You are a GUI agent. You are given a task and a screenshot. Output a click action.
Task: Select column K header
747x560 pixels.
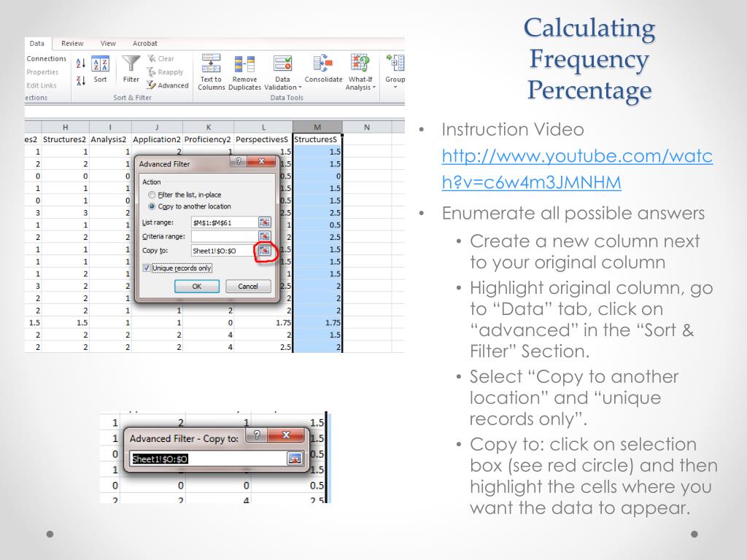tap(208, 127)
